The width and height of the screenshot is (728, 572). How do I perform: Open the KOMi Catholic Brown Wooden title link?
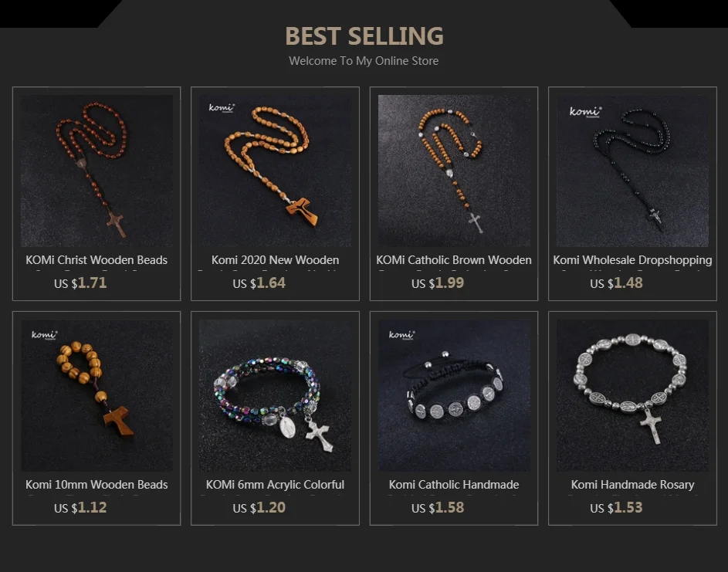454,260
